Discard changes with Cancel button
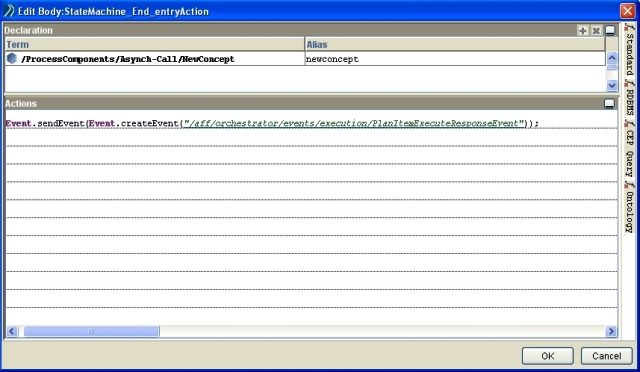This screenshot has height=372, width=640. (607, 356)
